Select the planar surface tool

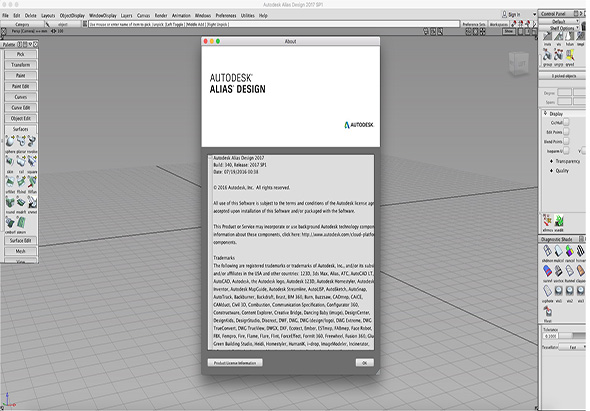(x=21, y=142)
